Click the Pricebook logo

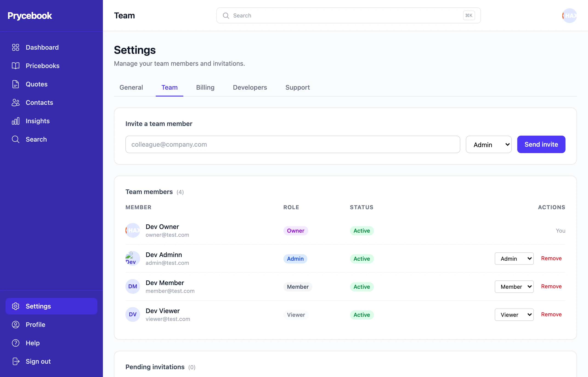[x=30, y=15]
